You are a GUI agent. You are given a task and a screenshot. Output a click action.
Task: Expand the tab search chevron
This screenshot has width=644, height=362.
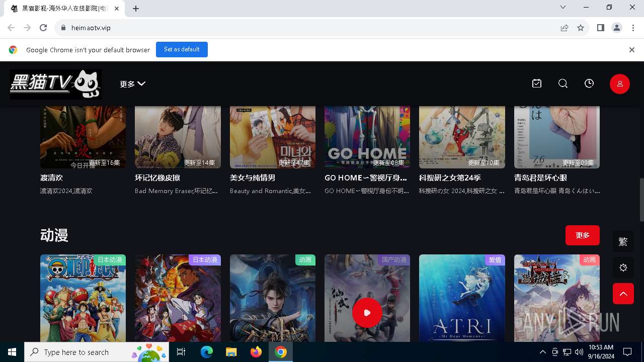[563, 8]
